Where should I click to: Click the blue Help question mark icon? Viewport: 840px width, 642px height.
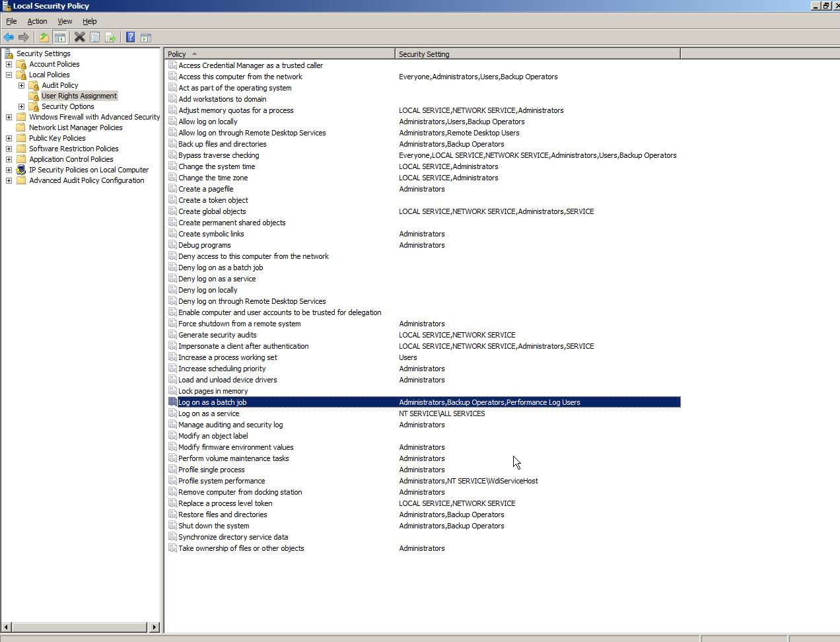pyautogui.click(x=131, y=37)
